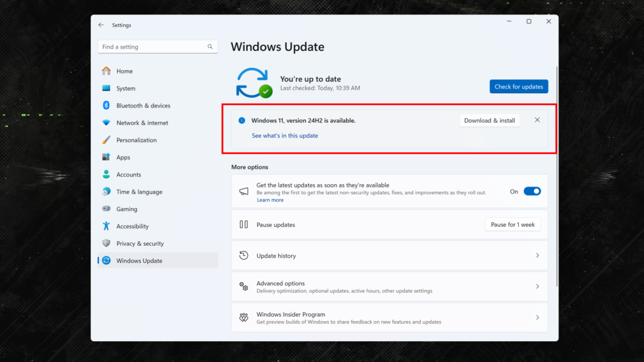Maximize the Settings window

pyautogui.click(x=528, y=21)
